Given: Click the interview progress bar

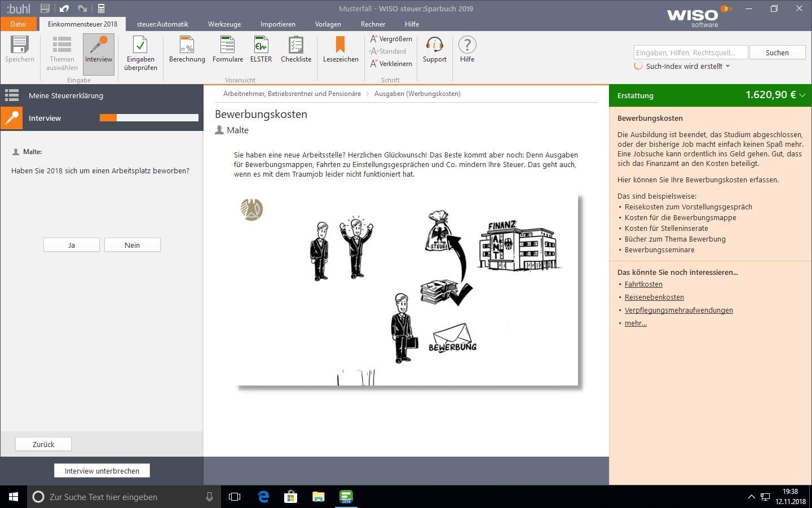Looking at the screenshot, I should click(x=149, y=118).
